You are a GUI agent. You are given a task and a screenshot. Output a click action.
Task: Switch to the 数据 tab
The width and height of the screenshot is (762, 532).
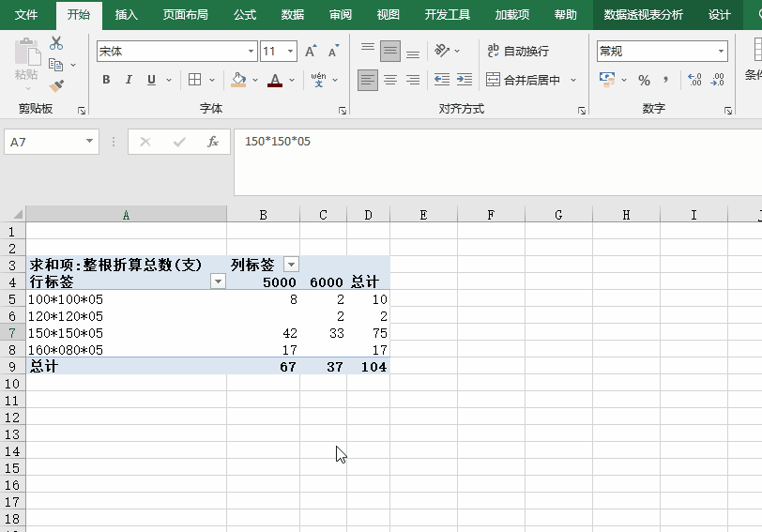[293, 15]
